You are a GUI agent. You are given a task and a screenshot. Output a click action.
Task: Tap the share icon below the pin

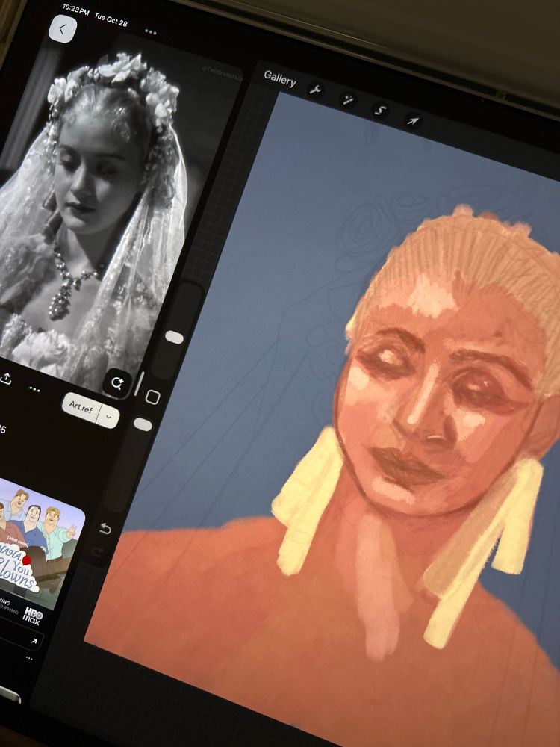coord(6,379)
